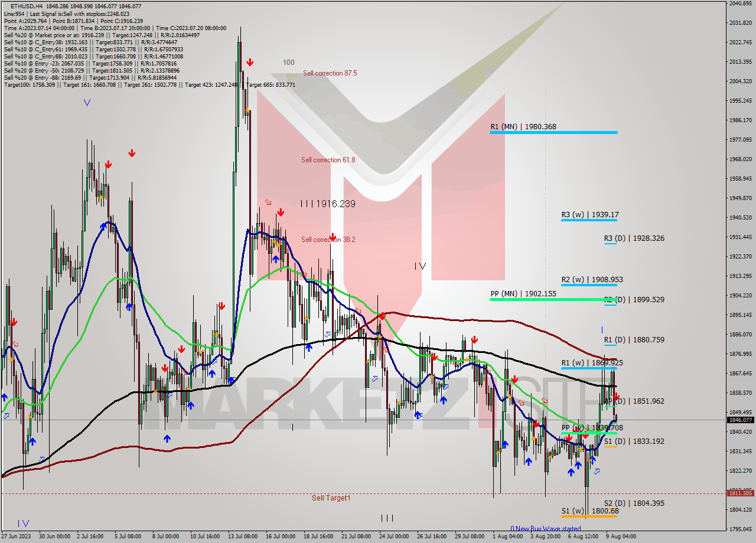Select the orange S1 (w) horizontal line

(589, 516)
